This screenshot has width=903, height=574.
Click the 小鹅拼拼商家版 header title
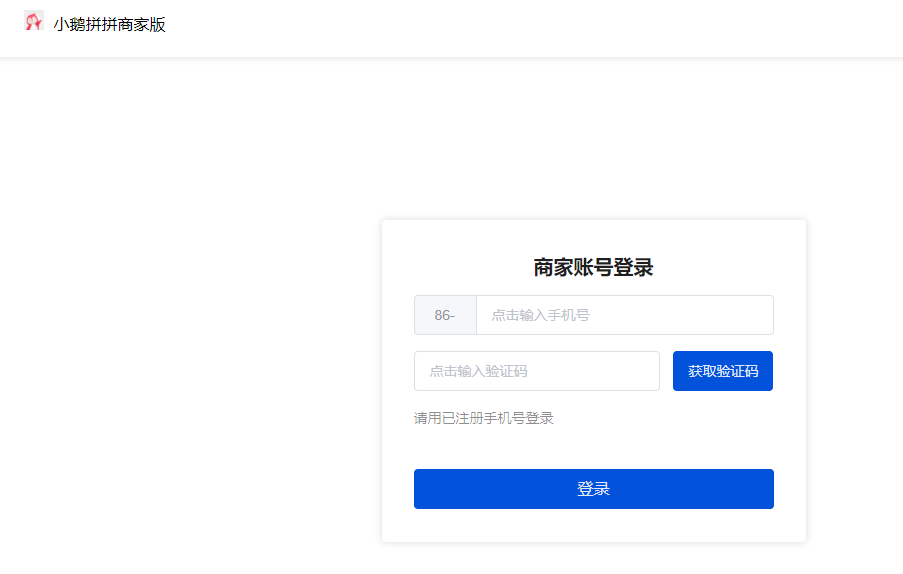tap(109, 24)
